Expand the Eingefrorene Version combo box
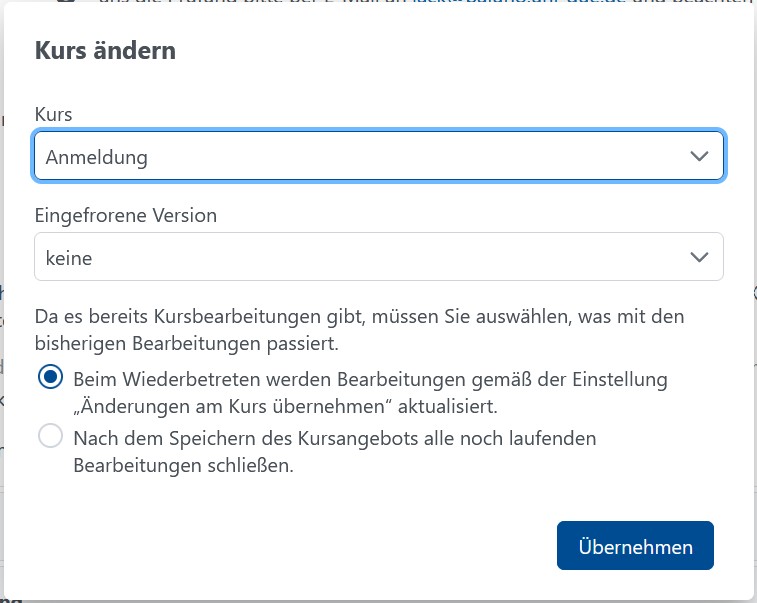Image resolution: width=757 pixels, height=603 pixels. (x=378, y=258)
